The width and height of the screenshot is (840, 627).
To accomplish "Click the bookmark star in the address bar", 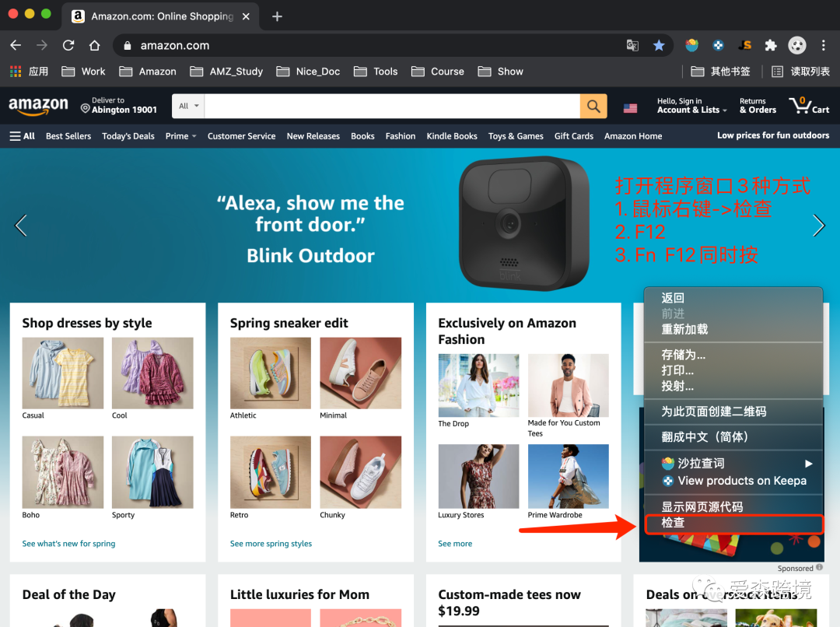I will 659,45.
